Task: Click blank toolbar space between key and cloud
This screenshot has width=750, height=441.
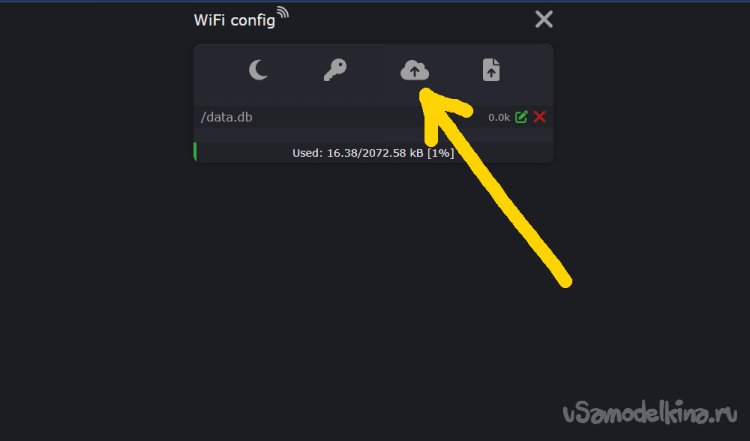Action: [x=374, y=70]
